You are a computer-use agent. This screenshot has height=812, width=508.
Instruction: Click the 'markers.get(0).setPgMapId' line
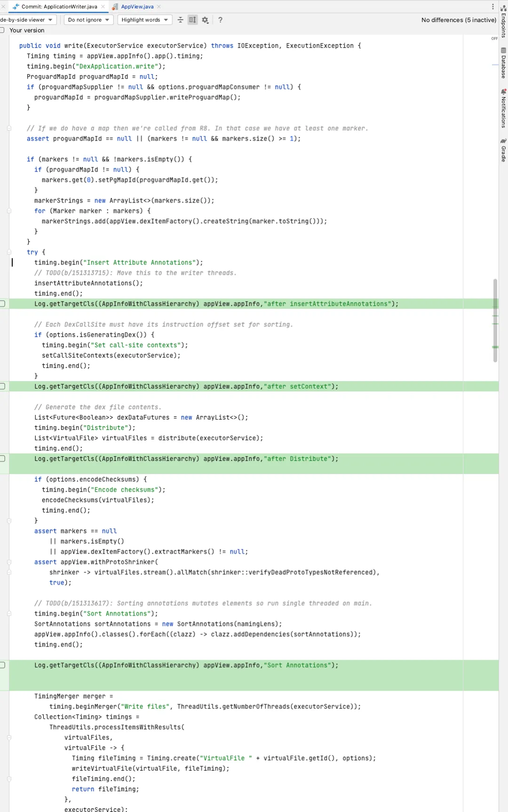click(130, 180)
